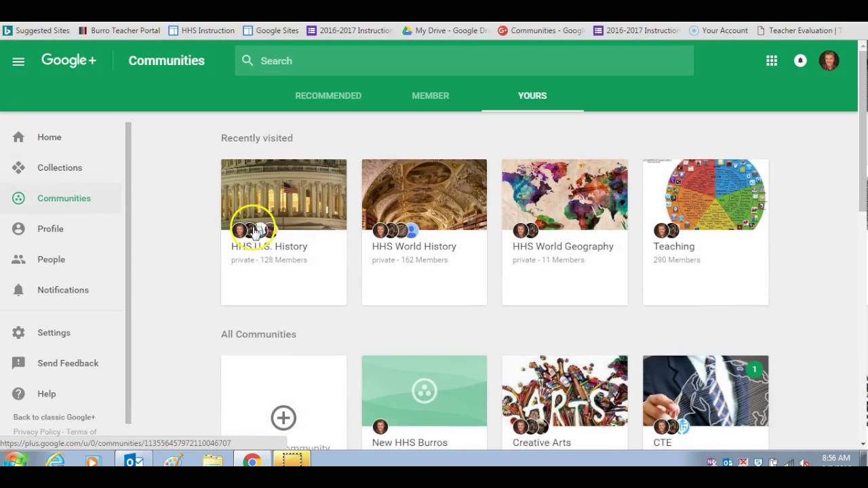Open Your Account bookmark

click(x=718, y=30)
